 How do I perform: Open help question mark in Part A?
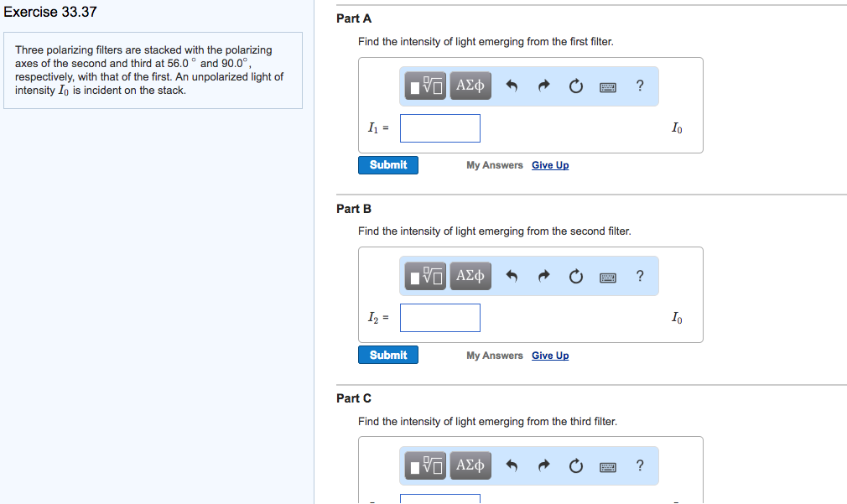[641, 86]
